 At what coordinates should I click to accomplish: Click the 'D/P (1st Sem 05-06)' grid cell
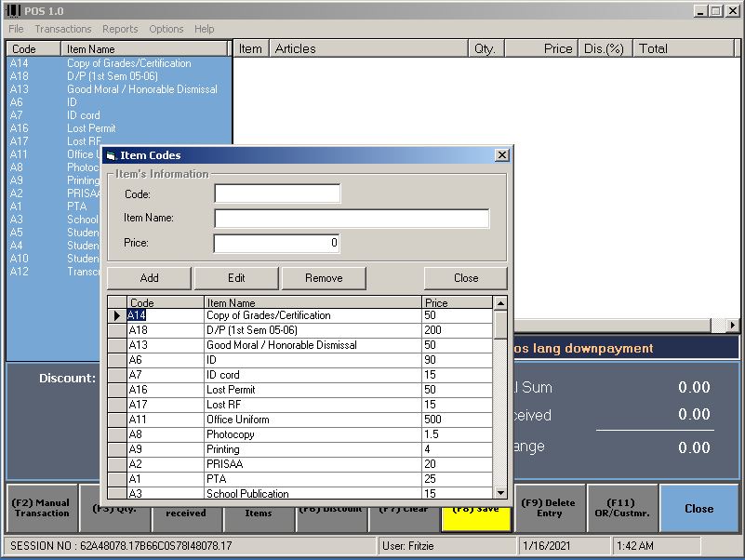point(313,330)
